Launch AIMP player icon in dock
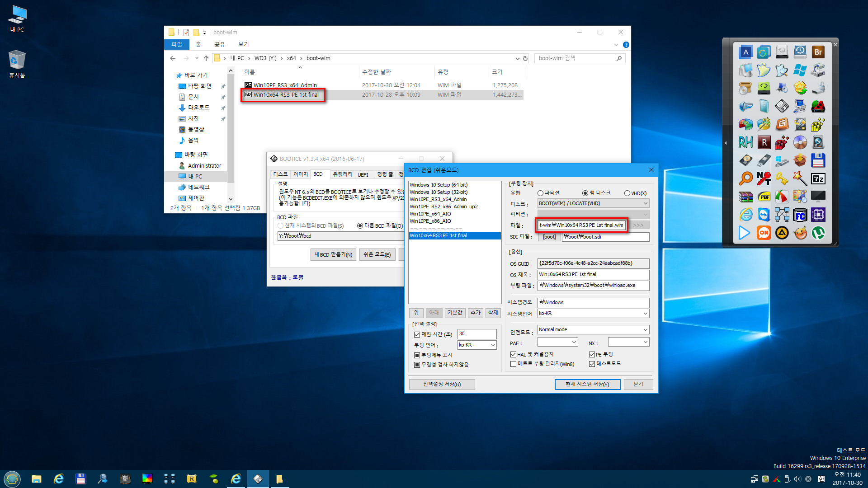 coord(782,233)
